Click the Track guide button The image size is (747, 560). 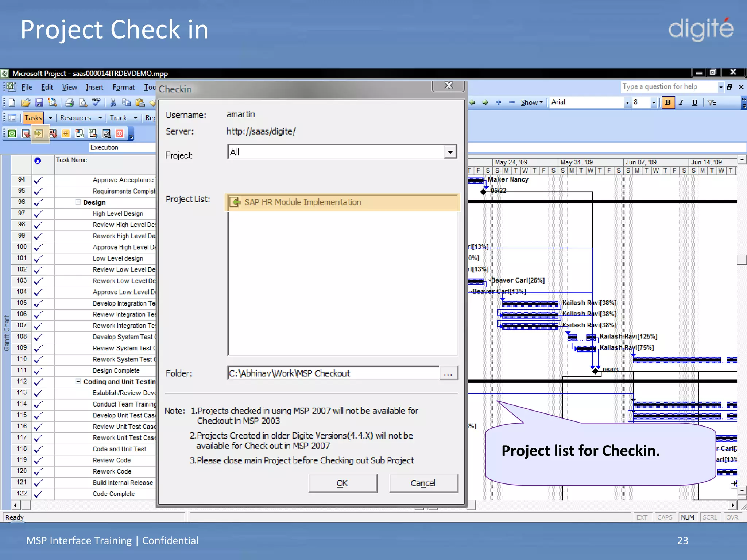118,118
